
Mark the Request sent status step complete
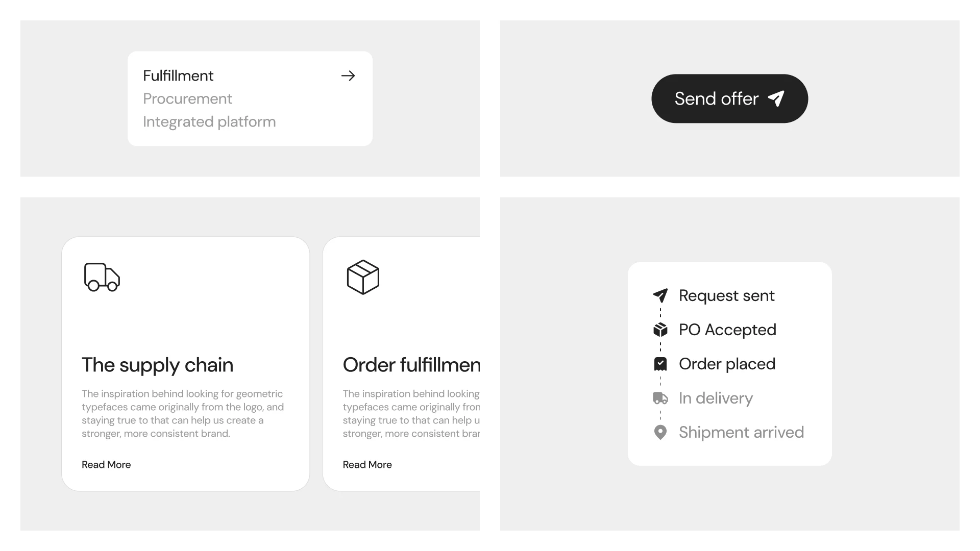pos(726,295)
